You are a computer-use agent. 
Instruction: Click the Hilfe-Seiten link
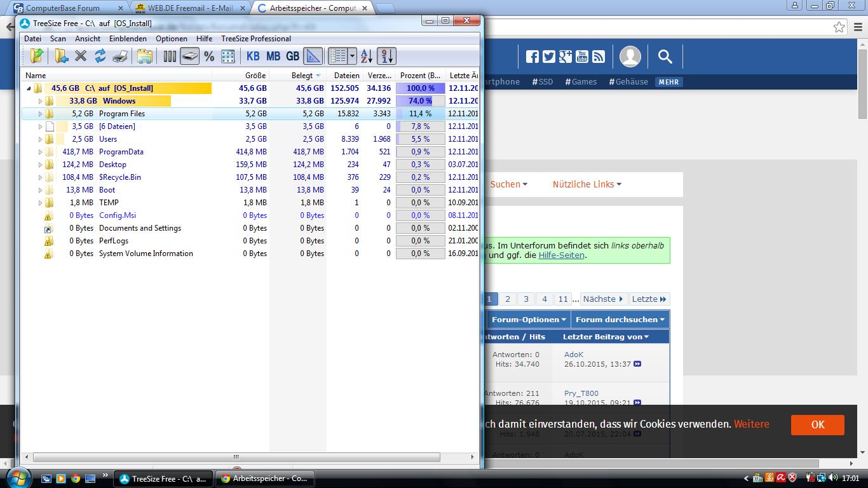point(562,255)
